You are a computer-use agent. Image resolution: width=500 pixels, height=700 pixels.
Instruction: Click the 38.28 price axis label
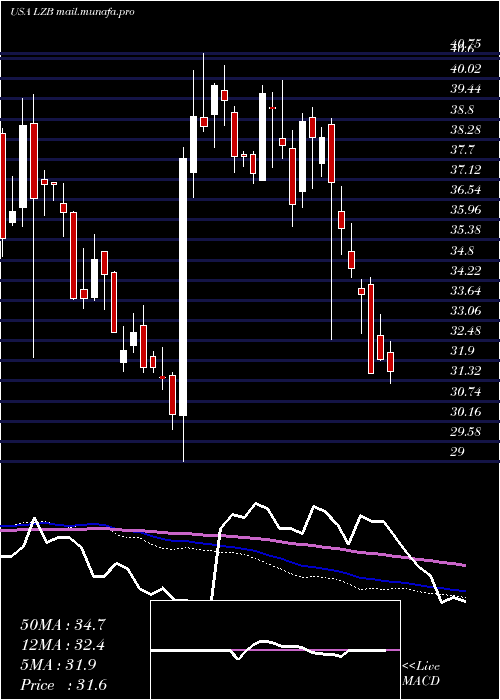[x=466, y=130]
